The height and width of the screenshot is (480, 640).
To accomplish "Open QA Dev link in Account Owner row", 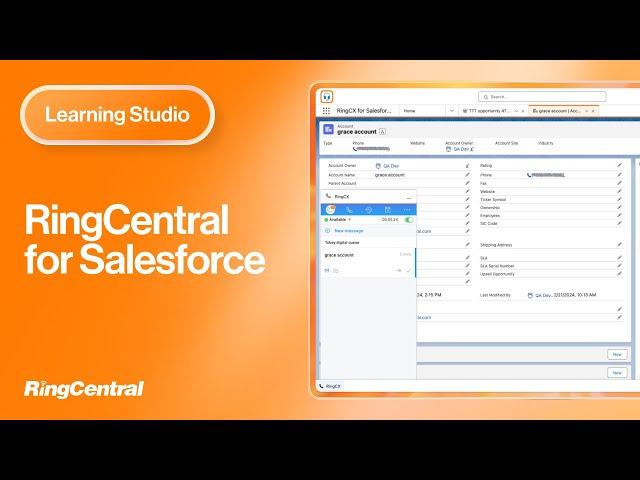I will (x=391, y=166).
